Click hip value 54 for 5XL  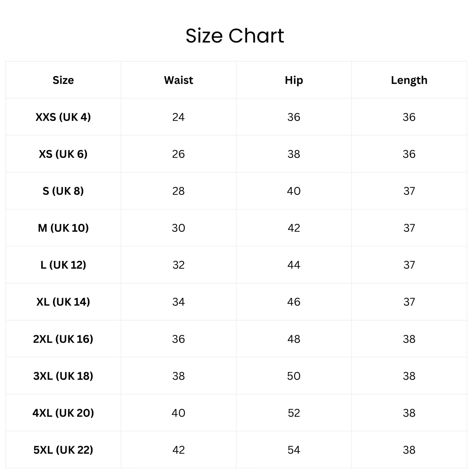click(294, 450)
